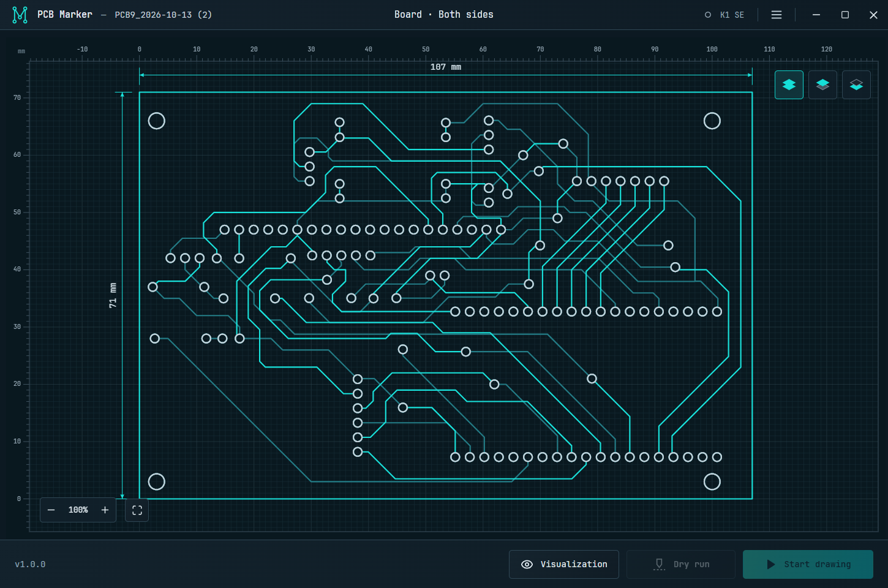888x588 pixels.
Task: Select the top-layer-only view icon
Action: click(x=822, y=85)
